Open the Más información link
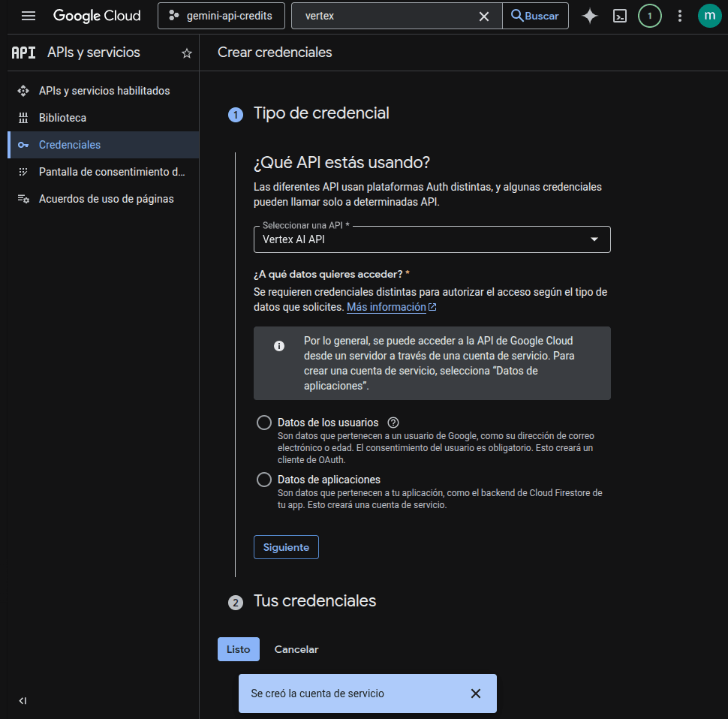The image size is (728, 719). point(387,307)
